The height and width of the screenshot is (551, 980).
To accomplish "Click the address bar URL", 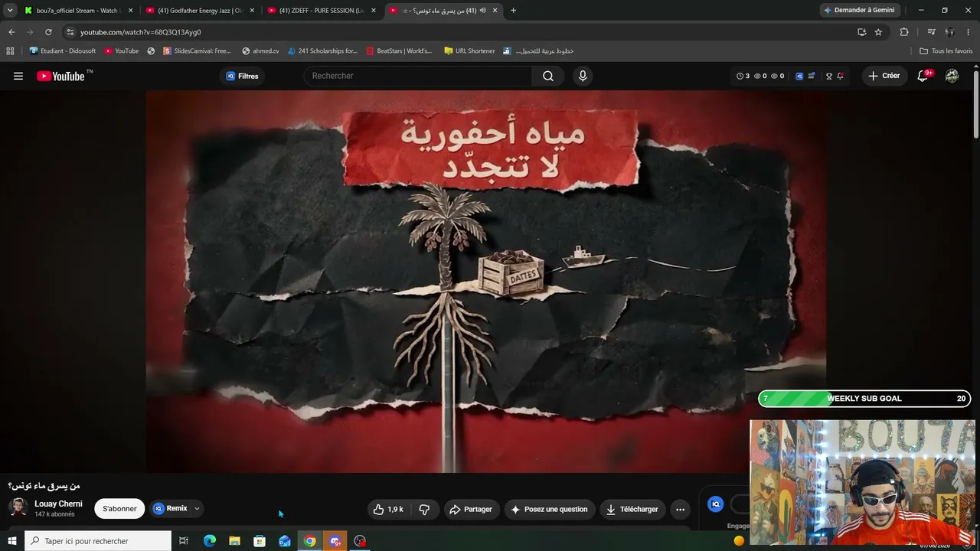I will (x=140, y=32).
